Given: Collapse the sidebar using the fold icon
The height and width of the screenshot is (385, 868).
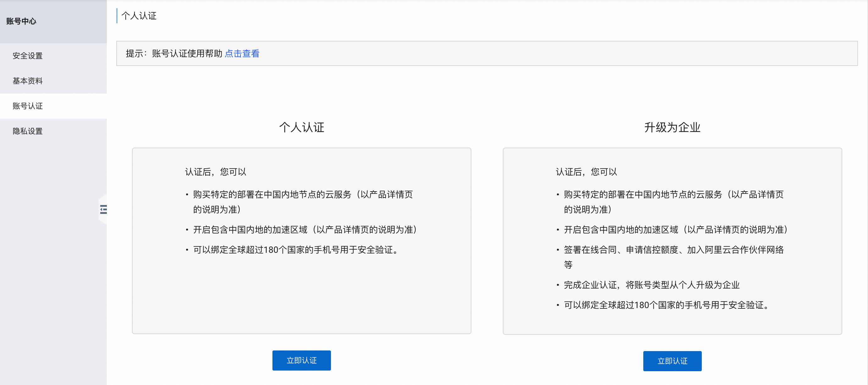Looking at the screenshot, I should coord(103,209).
